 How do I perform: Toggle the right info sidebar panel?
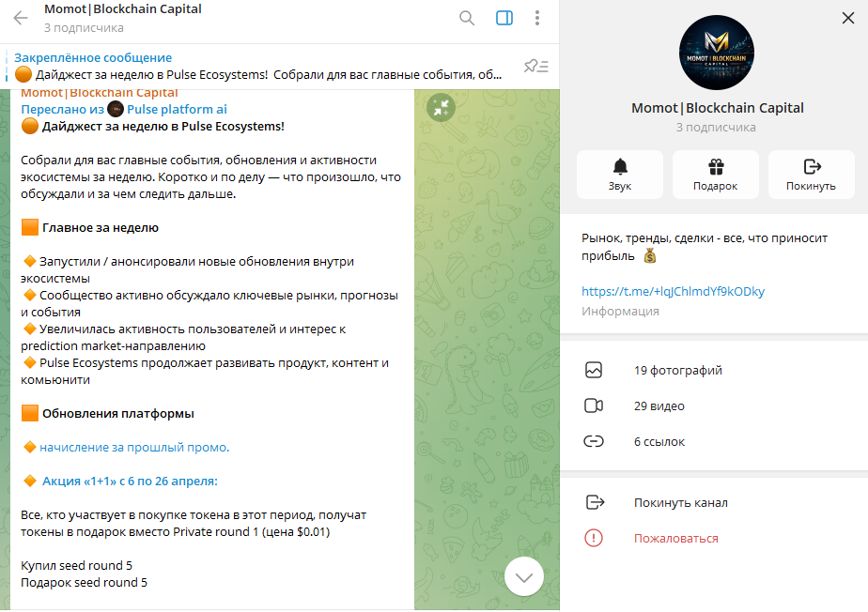point(504,18)
